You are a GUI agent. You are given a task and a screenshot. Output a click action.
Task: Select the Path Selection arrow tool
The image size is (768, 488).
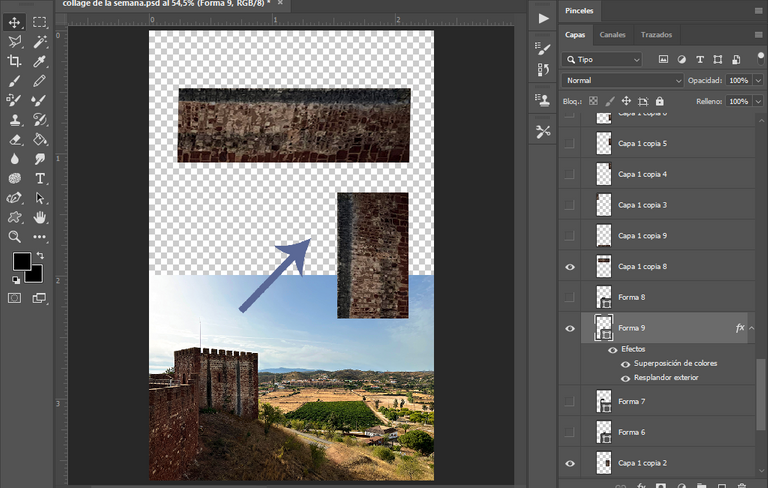point(40,198)
